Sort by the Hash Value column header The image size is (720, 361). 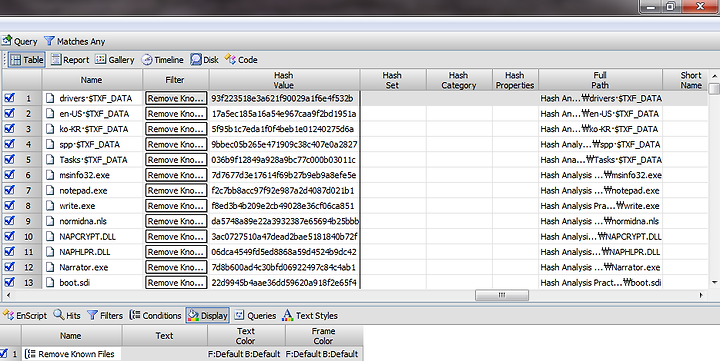[284, 80]
